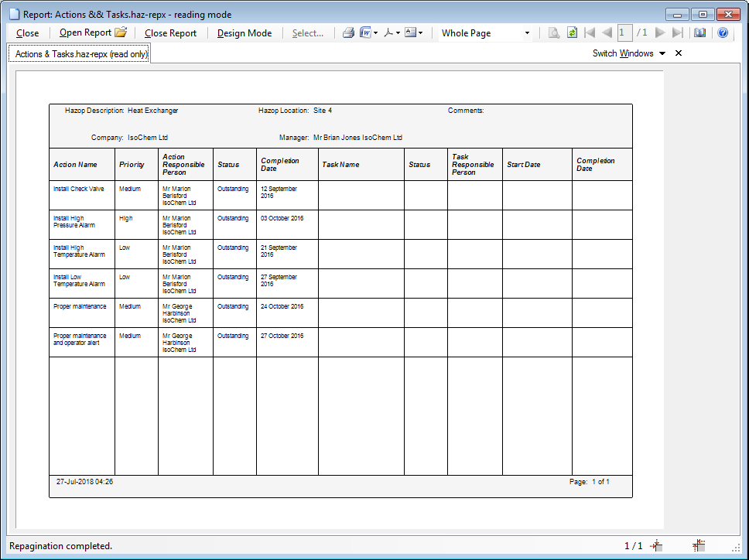Click the Print report icon
This screenshot has height=560, width=749.
[x=348, y=33]
